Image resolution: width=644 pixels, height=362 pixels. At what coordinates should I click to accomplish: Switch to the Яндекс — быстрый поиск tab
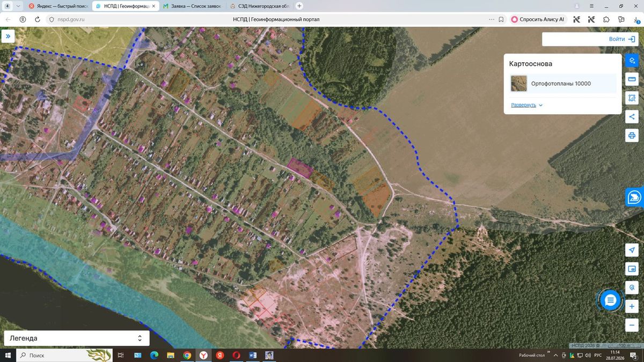tap(58, 6)
